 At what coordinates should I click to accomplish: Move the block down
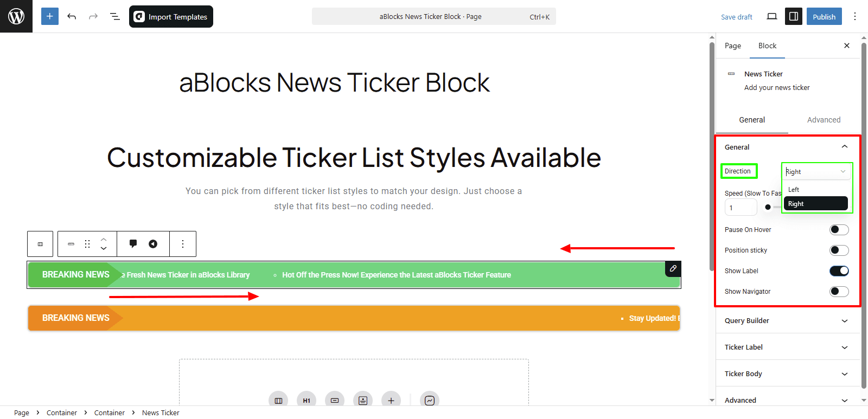pos(104,249)
